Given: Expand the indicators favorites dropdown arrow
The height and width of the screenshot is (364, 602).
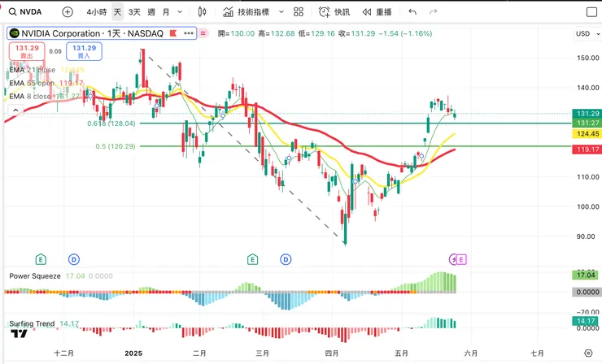Looking at the screenshot, I should click(x=281, y=12).
